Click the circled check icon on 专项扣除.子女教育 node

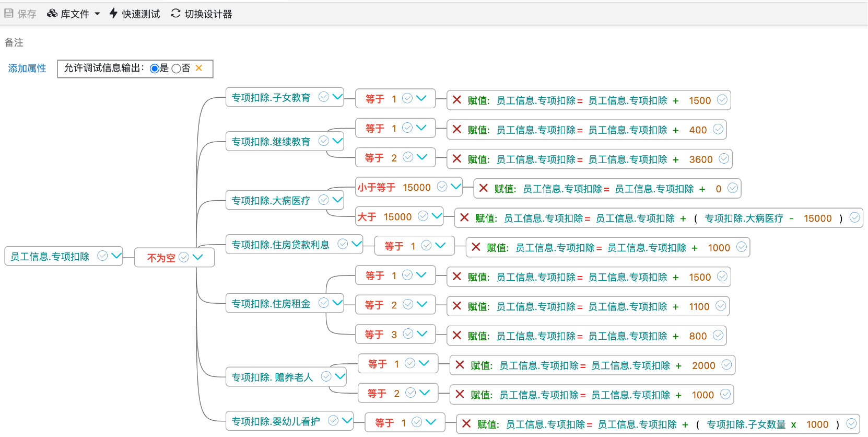coord(324,97)
